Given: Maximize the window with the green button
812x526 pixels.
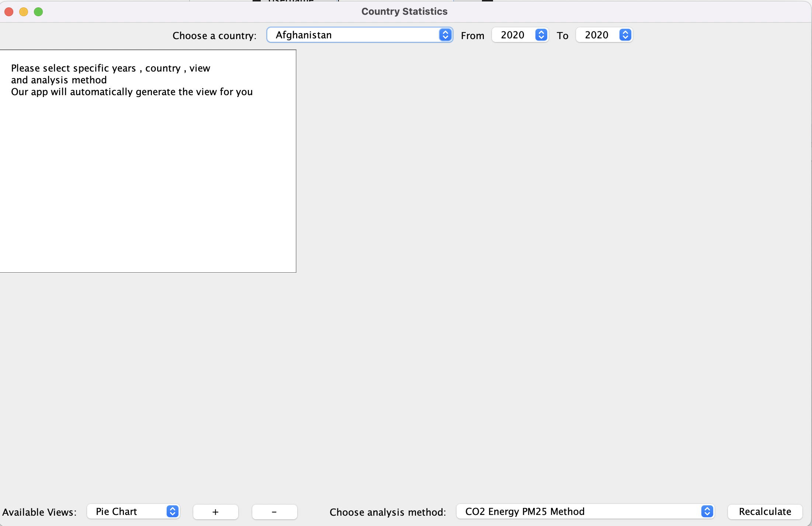Looking at the screenshot, I should coord(38,12).
